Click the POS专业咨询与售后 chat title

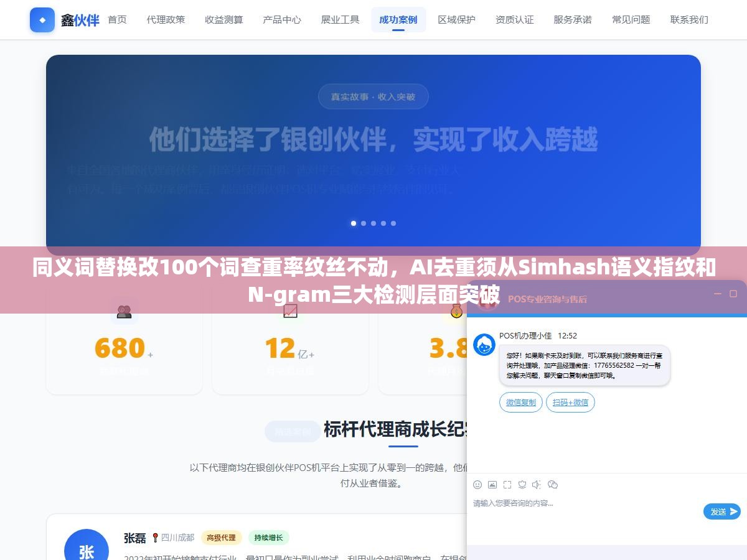pos(547,299)
